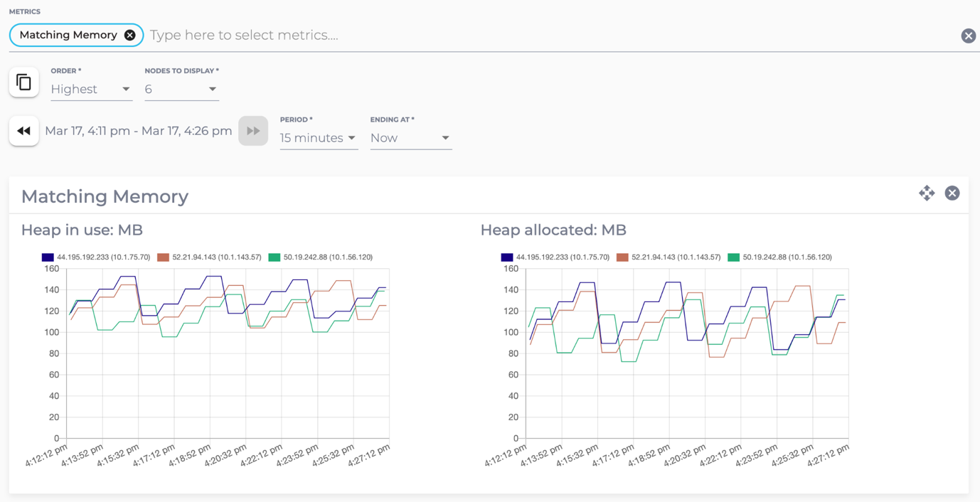Click blue swatch in Heap allocated legend
Viewport: 980px width, 502px height.
(506, 257)
